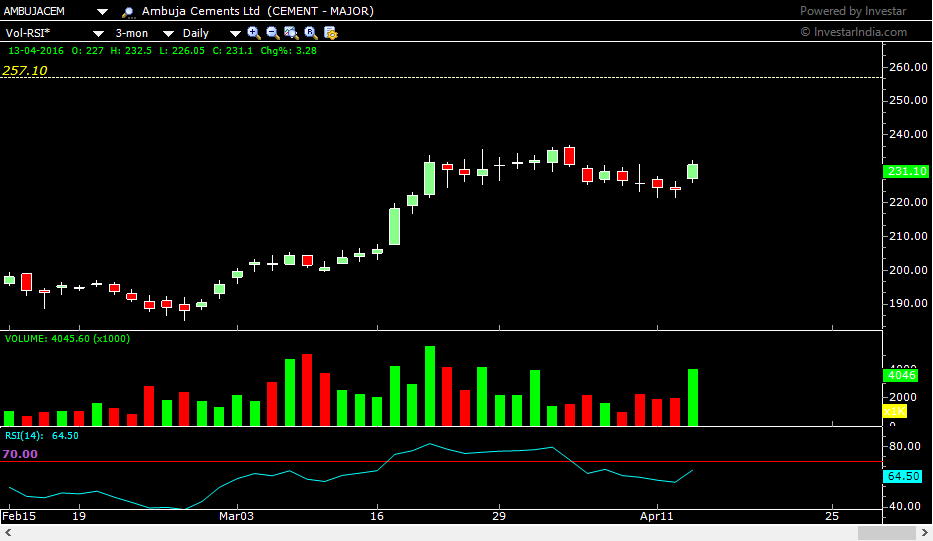Click the 4046 volume value tag
933x541 pixels.
[x=901, y=375]
